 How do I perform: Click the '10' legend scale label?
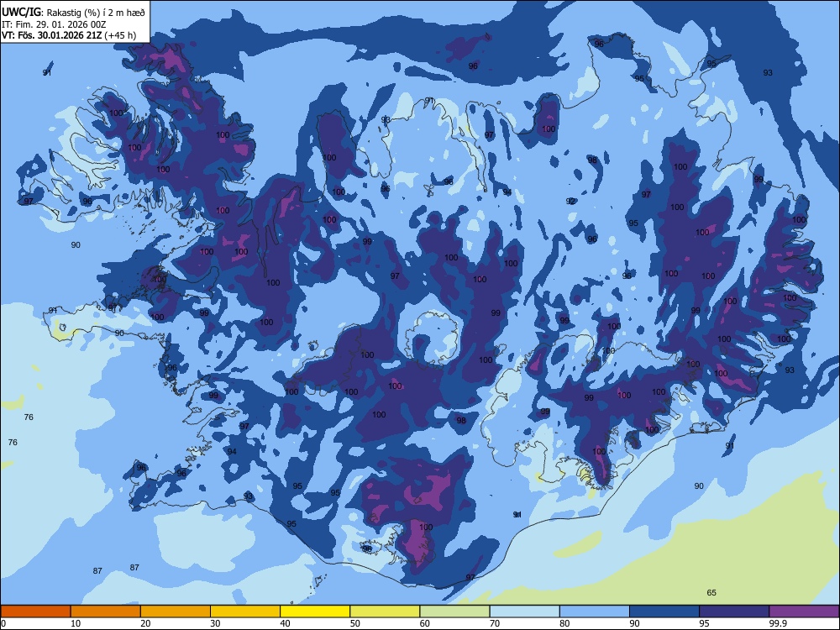point(76,623)
